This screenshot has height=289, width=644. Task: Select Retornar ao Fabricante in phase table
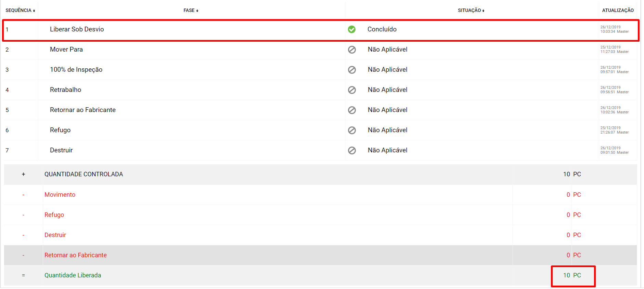83,110
